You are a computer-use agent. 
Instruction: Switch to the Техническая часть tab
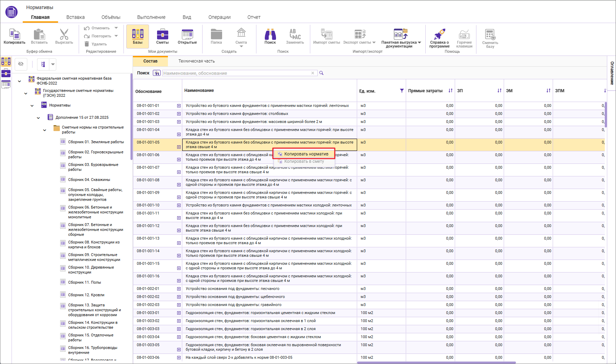197,61
